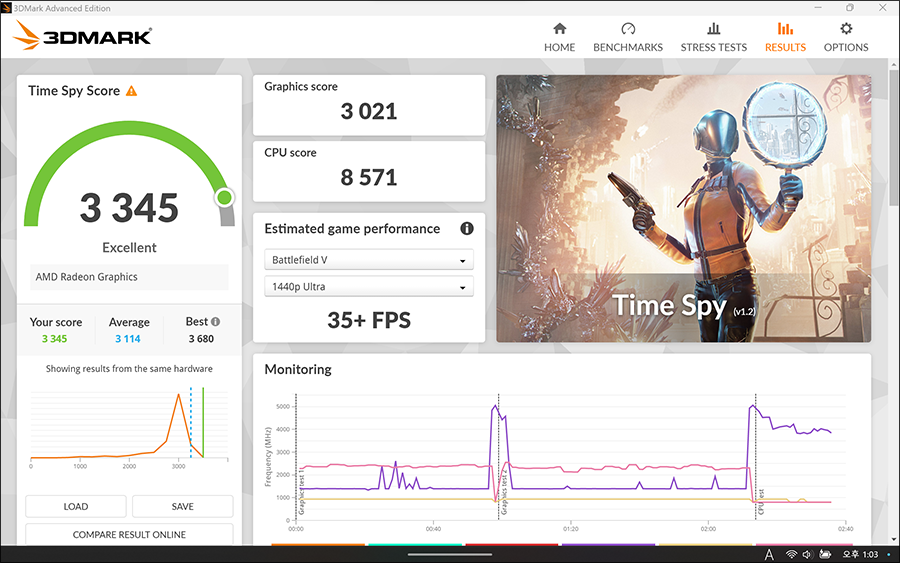
Task: Click your score value 3 345 in green
Action: (x=55, y=339)
